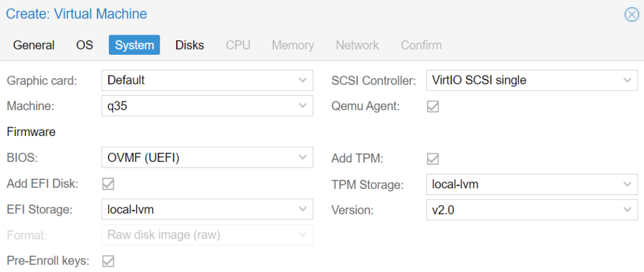Select the System tab
644x272 pixels.
tap(135, 45)
